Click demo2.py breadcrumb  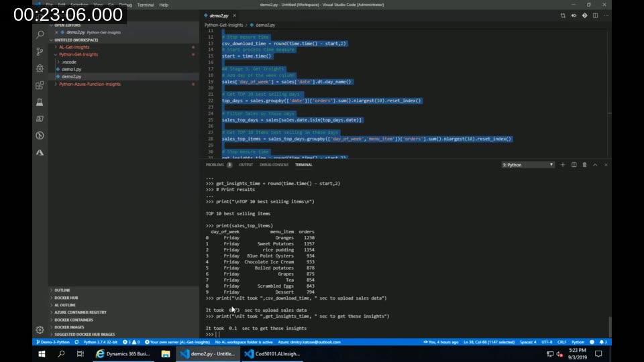click(266, 25)
